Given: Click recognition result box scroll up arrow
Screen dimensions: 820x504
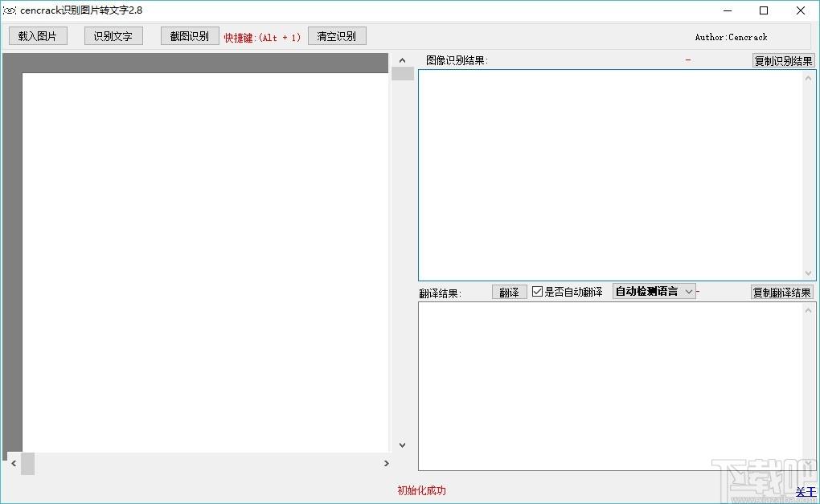Looking at the screenshot, I should [809, 78].
